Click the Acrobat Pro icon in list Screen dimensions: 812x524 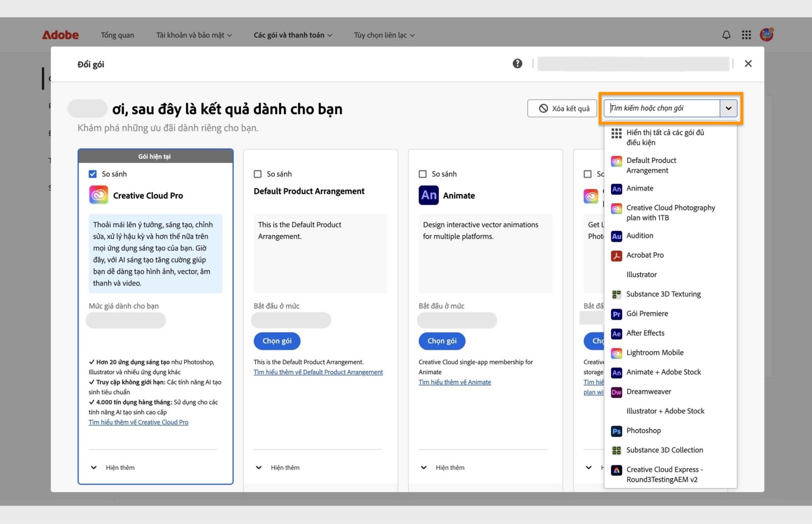[617, 256]
